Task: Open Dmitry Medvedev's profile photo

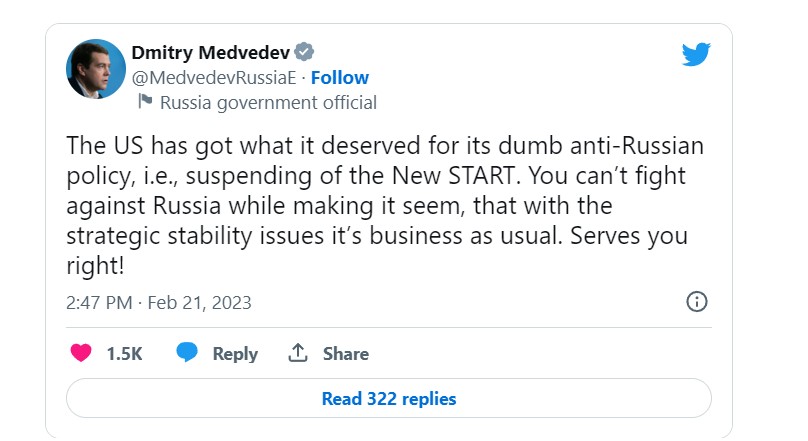Action: pos(96,69)
